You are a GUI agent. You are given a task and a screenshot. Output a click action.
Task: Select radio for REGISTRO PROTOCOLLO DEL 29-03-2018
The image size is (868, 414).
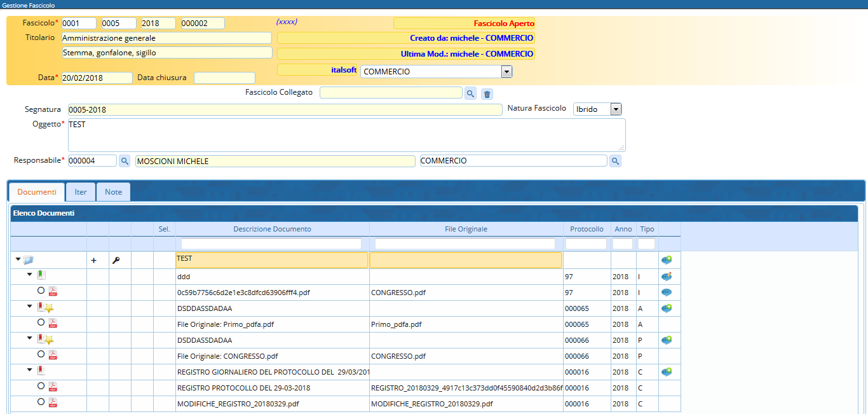(41, 386)
